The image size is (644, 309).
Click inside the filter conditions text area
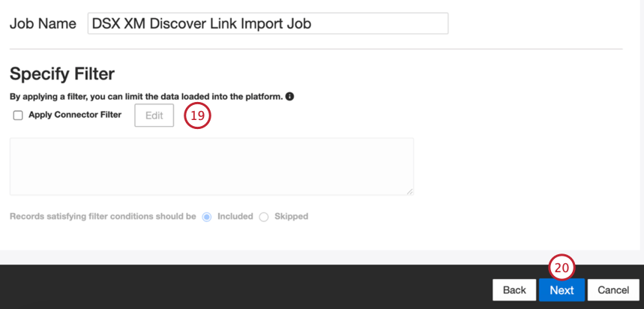pos(211,166)
